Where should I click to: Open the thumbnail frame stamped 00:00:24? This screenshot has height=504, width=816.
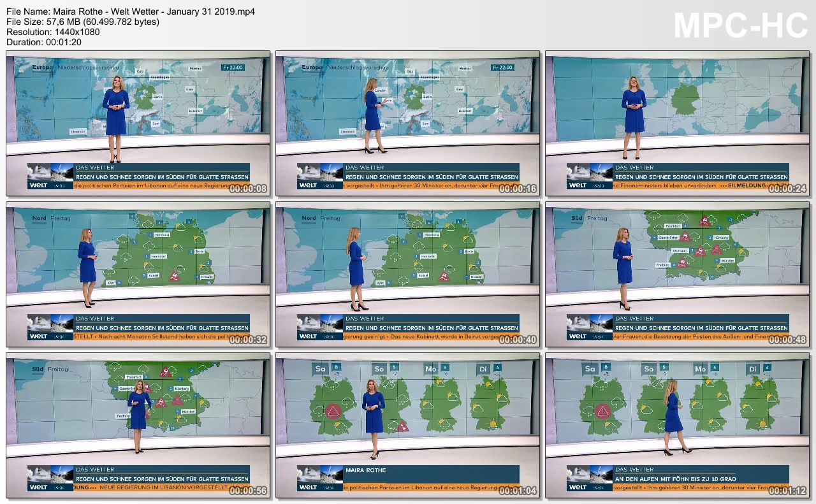(678, 124)
